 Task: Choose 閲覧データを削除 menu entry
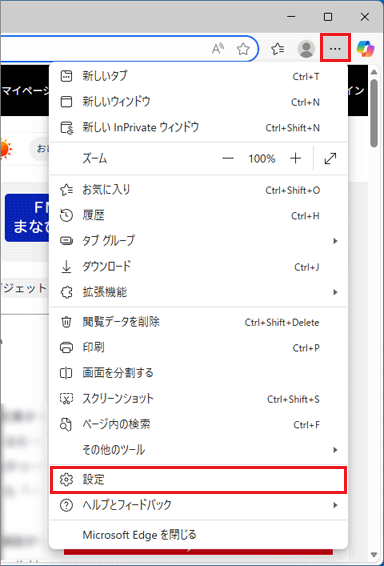pos(198,322)
